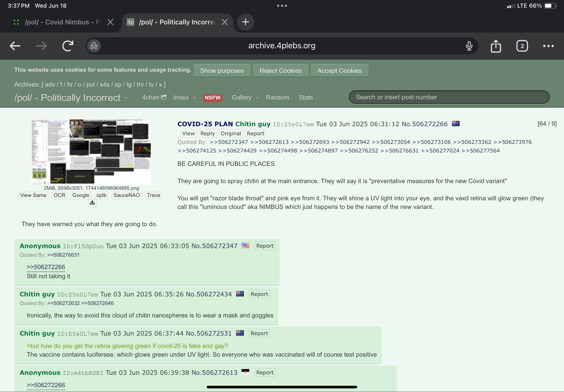This screenshot has height=392, width=564.
Task: Click the Trace button
Action: coord(153,195)
